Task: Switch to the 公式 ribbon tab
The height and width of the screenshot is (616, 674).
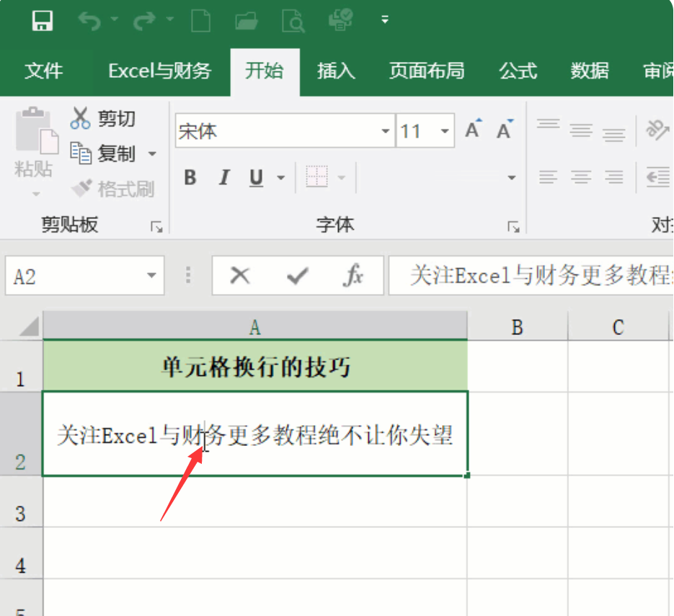Action: pyautogui.click(x=517, y=71)
